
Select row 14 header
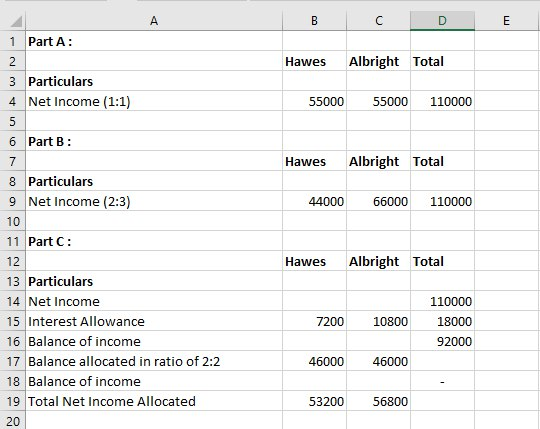click(13, 301)
